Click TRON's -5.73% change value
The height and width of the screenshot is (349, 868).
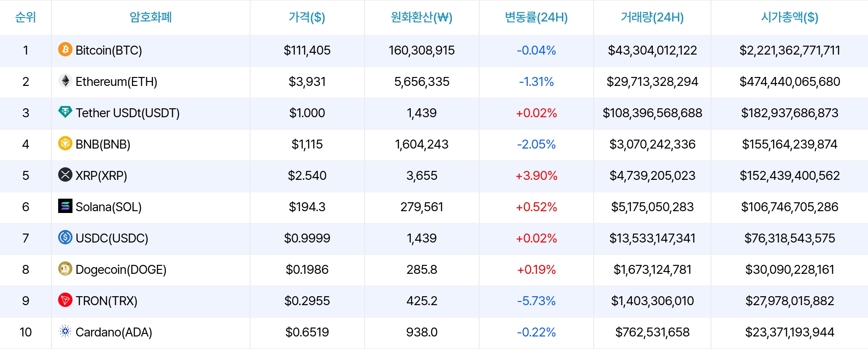click(x=536, y=301)
